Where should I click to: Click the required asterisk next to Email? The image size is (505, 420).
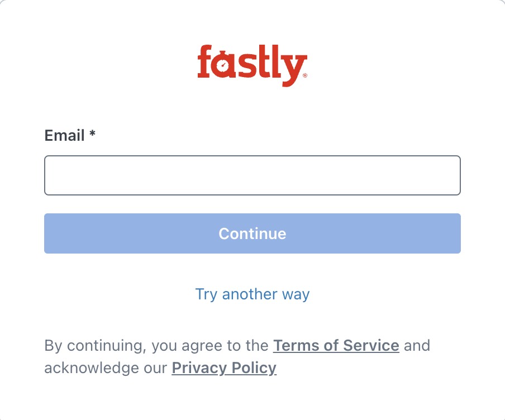coord(92,134)
